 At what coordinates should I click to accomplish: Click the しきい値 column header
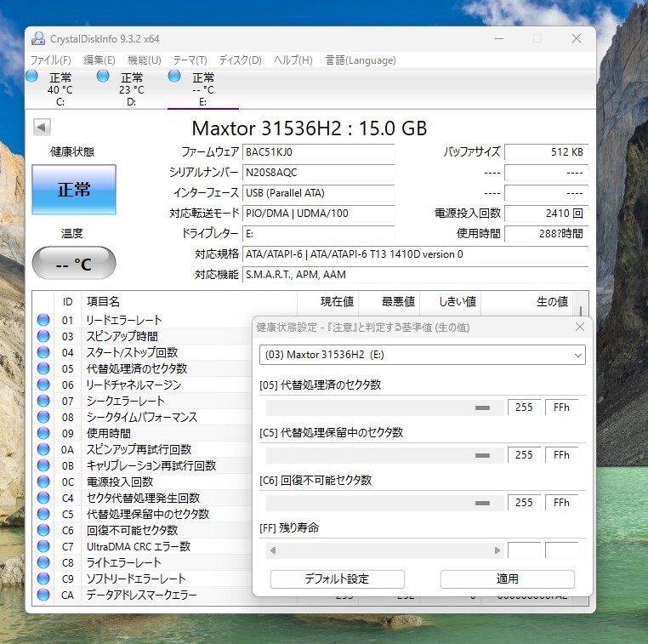(450, 302)
